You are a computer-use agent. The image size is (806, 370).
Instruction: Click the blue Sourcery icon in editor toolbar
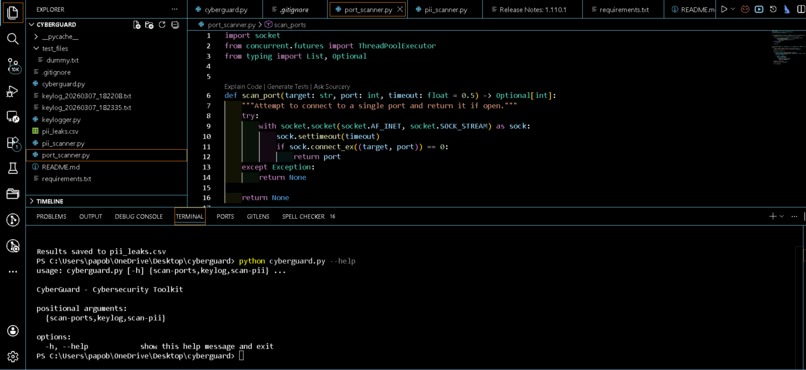[x=786, y=9]
